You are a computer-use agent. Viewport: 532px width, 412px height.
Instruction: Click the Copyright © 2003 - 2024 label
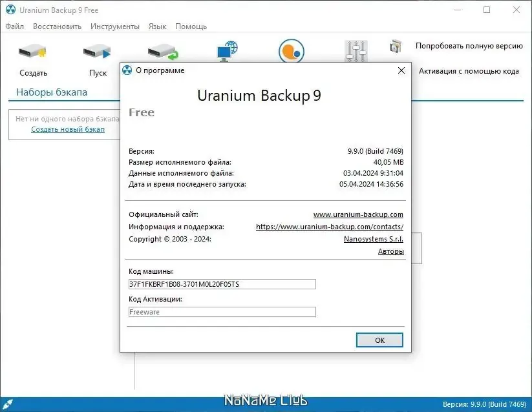click(x=169, y=239)
